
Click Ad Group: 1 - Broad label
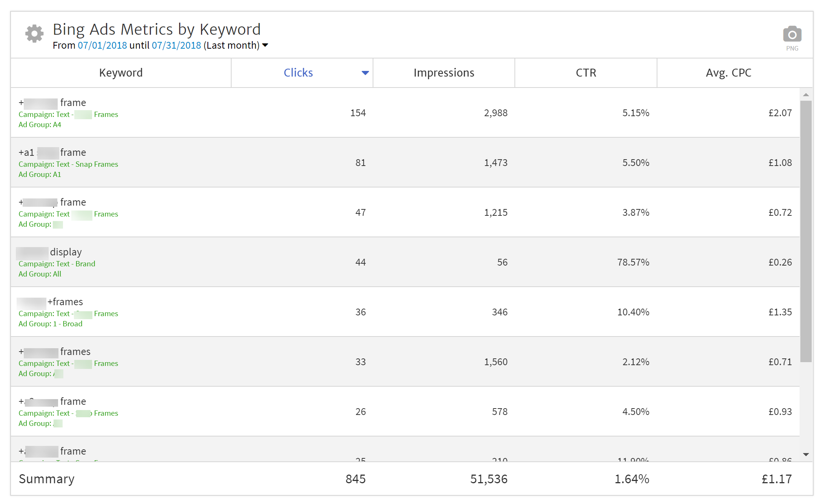pyautogui.click(x=50, y=324)
